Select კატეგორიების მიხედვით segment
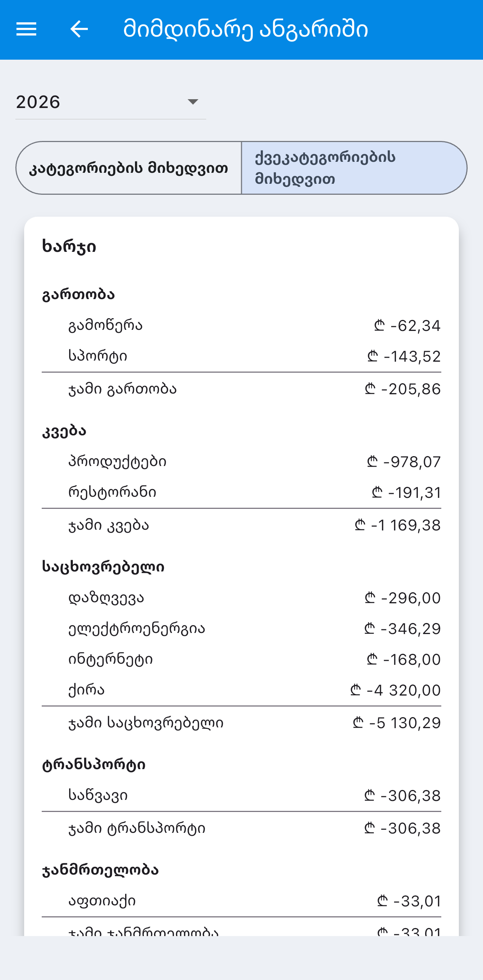This screenshot has height=980, width=483. coord(128,168)
